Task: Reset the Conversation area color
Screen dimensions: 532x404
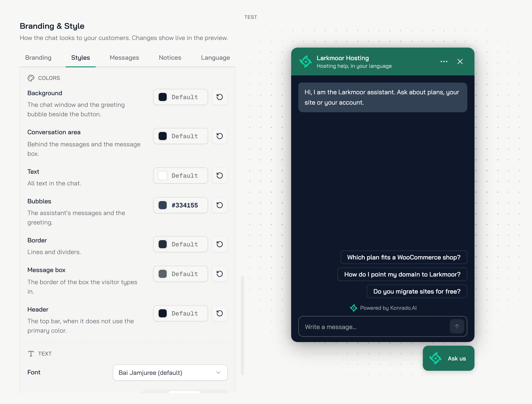Action: tap(219, 136)
